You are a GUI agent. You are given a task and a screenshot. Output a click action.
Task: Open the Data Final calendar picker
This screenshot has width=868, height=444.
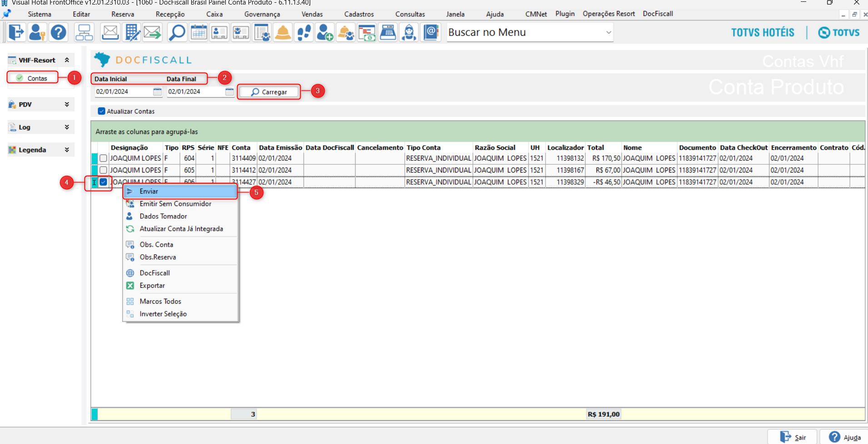tap(229, 92)
